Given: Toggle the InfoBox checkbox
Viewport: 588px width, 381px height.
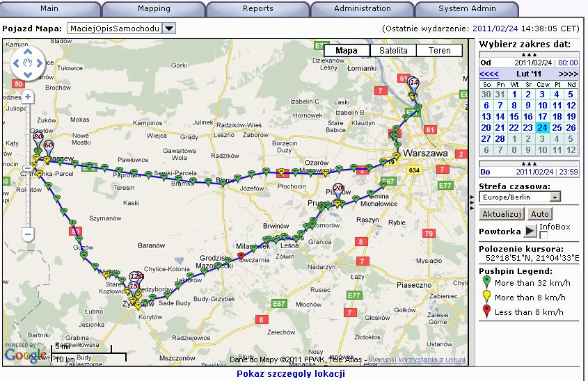Looking at the screenshot, I should click(x=543, y=235).
